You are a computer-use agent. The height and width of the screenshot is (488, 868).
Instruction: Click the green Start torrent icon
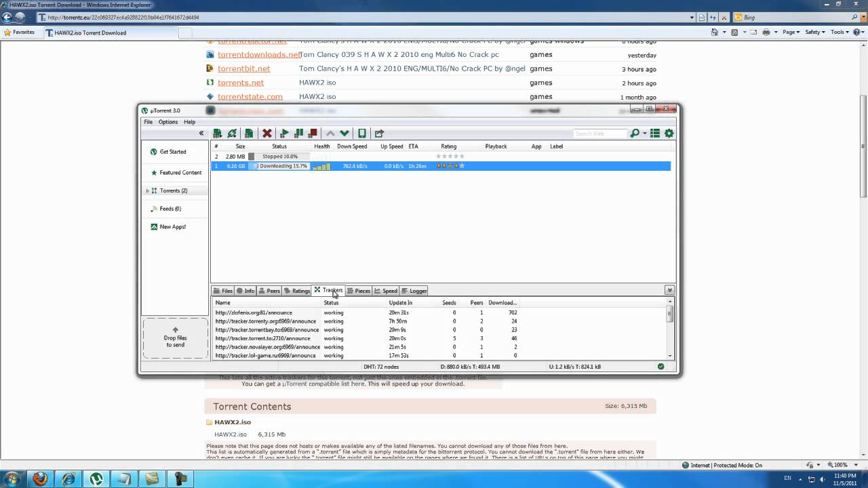pyautogui.click(x=285, y=134)
